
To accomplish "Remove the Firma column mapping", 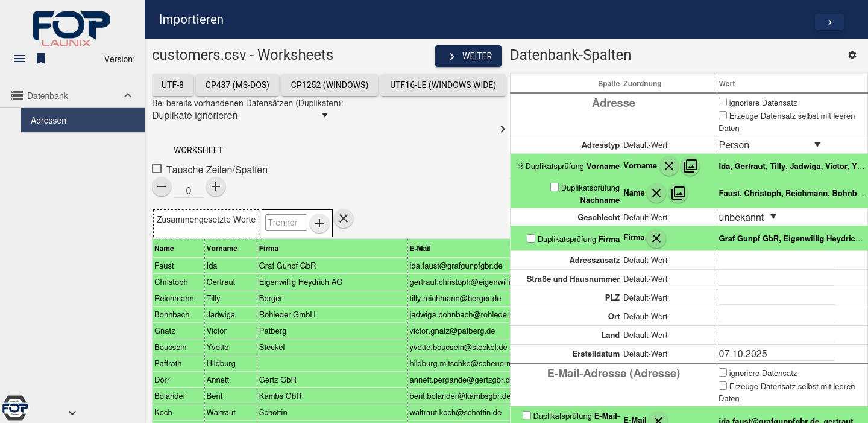I will pyautogui.click(x=656, y=239).
